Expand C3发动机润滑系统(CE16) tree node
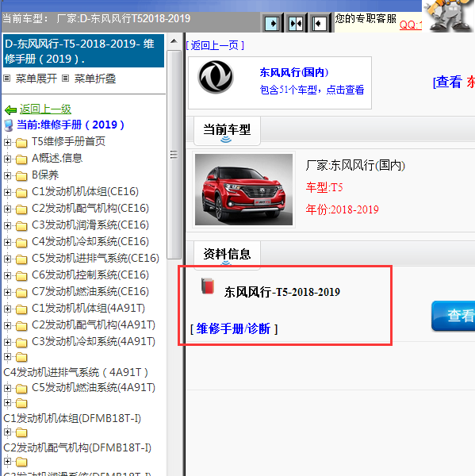 [x=7, y=225]
